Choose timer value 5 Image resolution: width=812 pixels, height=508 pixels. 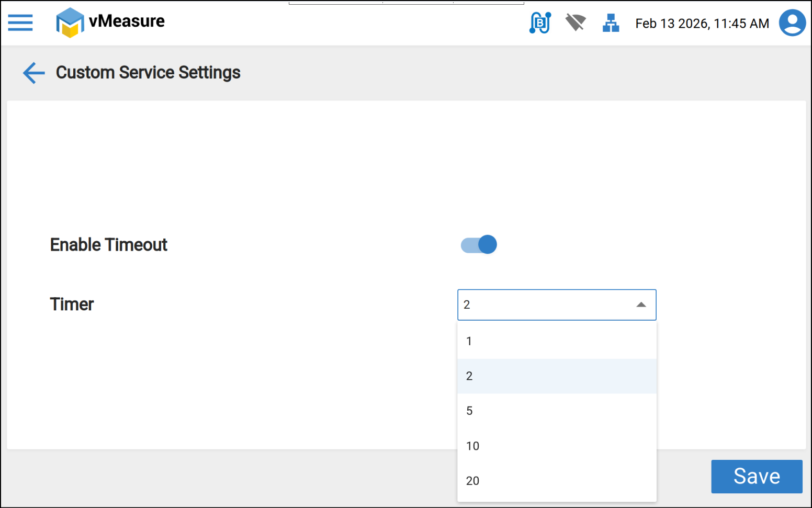pyautogui.click(x=557, y=411)
